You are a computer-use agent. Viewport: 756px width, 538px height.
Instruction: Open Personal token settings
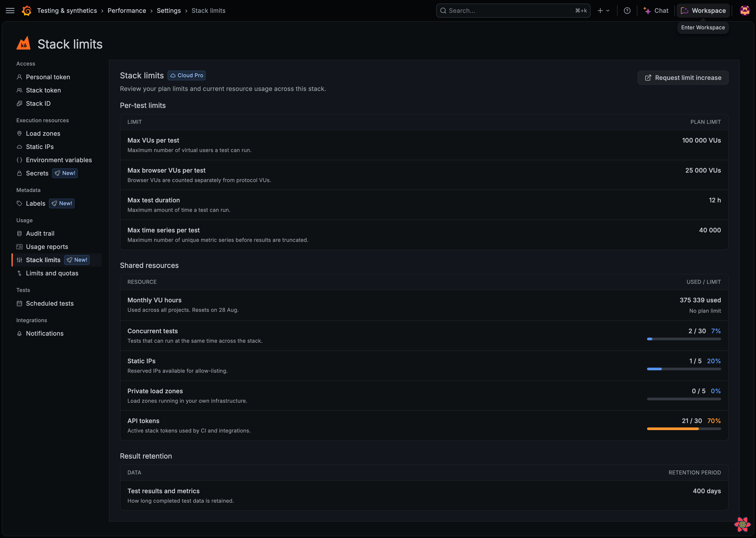(x=48, y=77)
